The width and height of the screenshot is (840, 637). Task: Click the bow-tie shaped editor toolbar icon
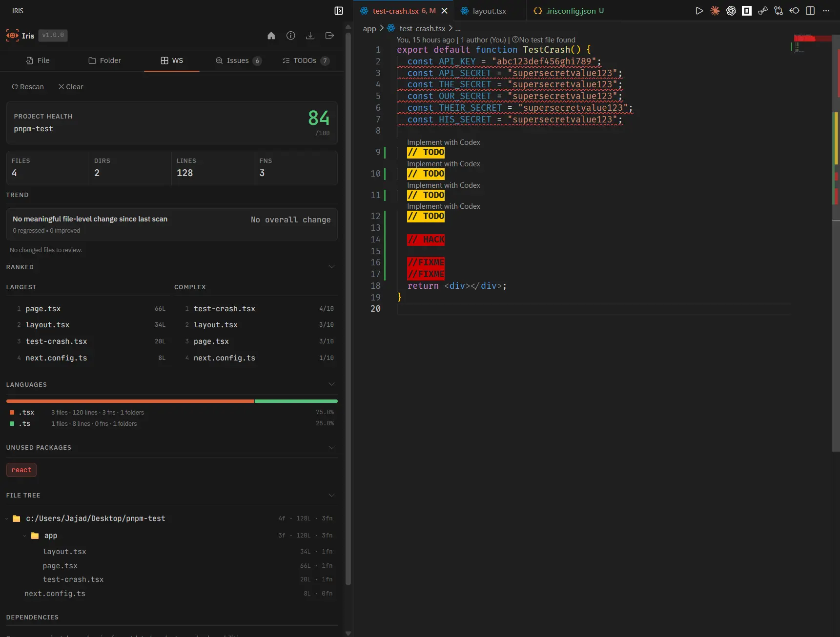[763, 11]
